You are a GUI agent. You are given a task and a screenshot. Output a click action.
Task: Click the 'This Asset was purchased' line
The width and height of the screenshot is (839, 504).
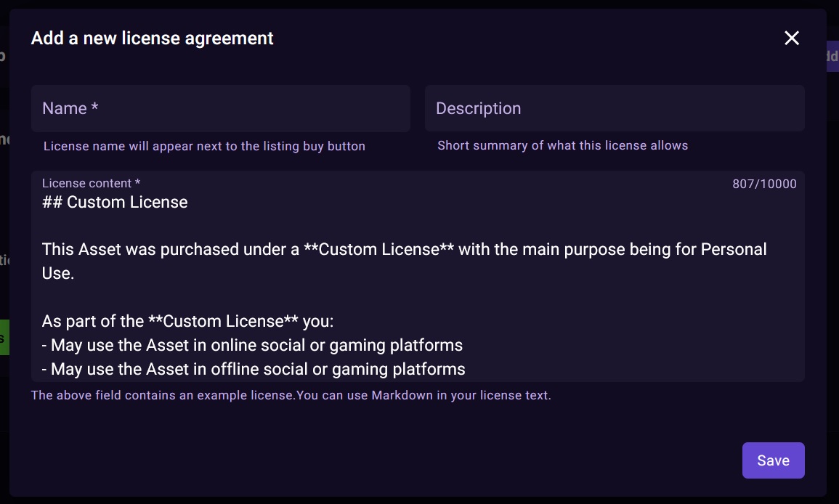click(x=404, y=250)
